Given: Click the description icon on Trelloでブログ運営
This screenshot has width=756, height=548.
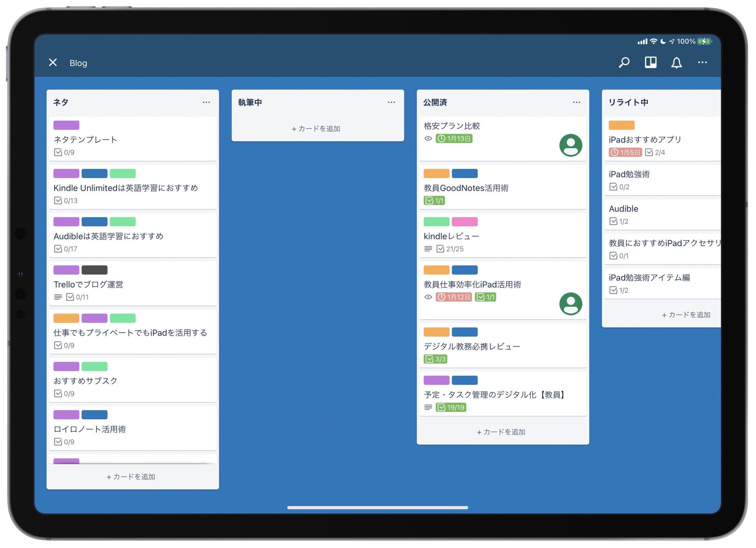Looking at the screenshot, I should pyautogui.click(x=58, y=297).
